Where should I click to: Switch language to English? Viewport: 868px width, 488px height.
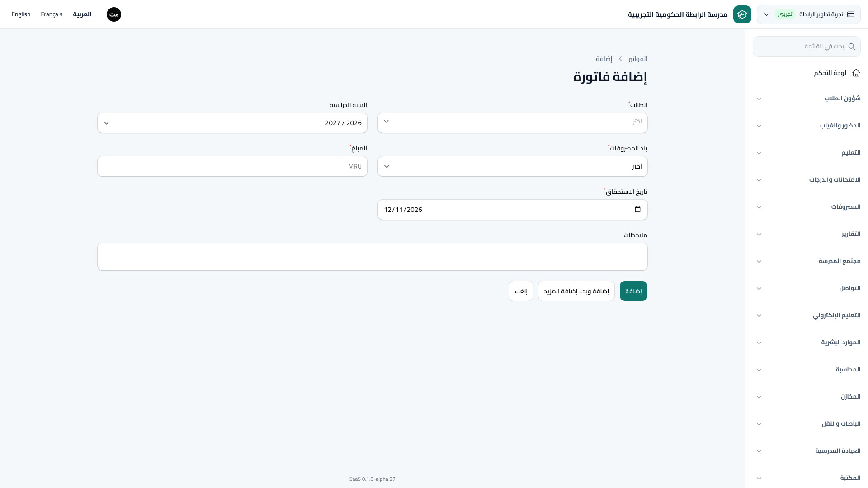tap(21, 14)
